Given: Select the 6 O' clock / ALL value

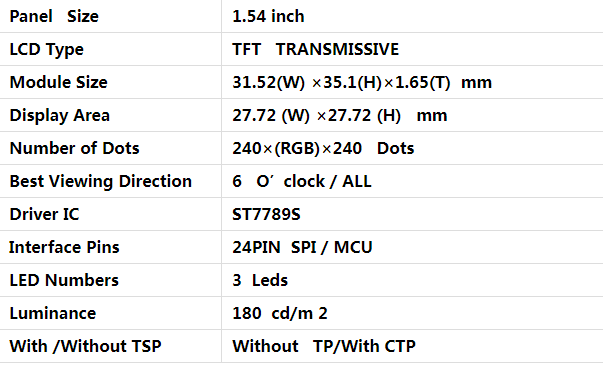Looking at the screenshot, I should coord(302,181).
